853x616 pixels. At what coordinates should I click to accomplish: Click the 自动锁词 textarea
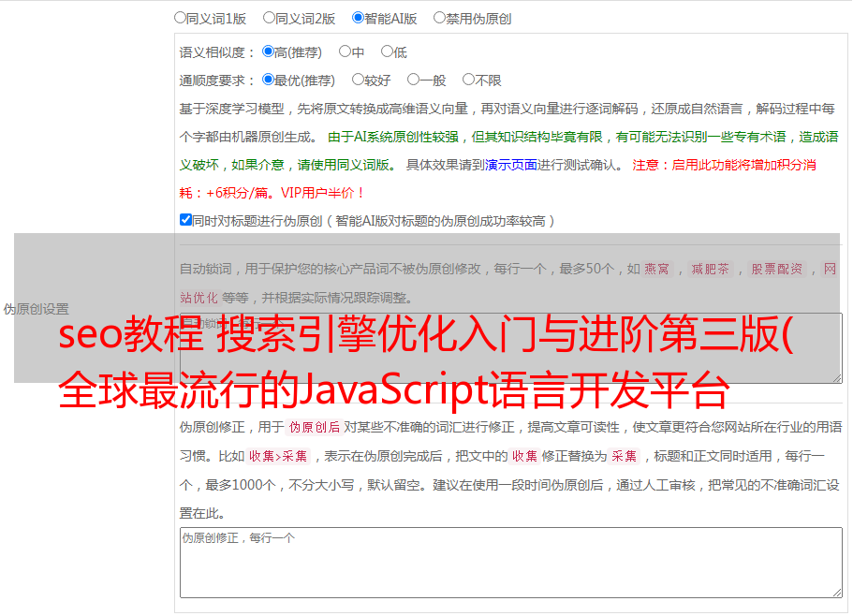[x=511, y=348]
